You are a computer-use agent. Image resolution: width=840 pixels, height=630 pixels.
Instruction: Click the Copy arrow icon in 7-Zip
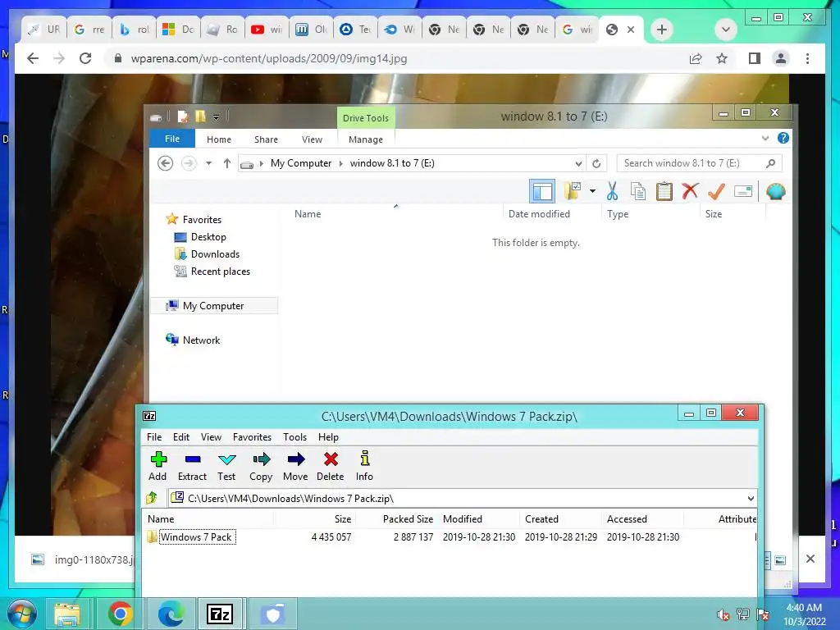tap(261, 466)
